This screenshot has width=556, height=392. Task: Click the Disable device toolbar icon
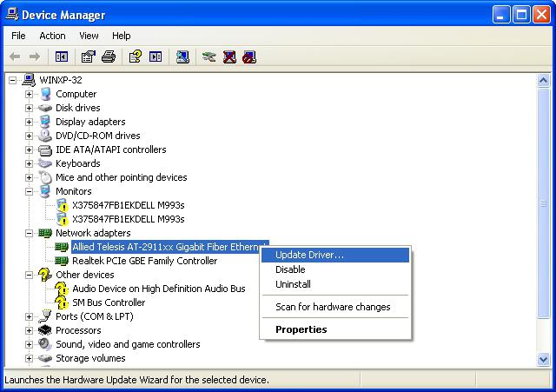249,56
